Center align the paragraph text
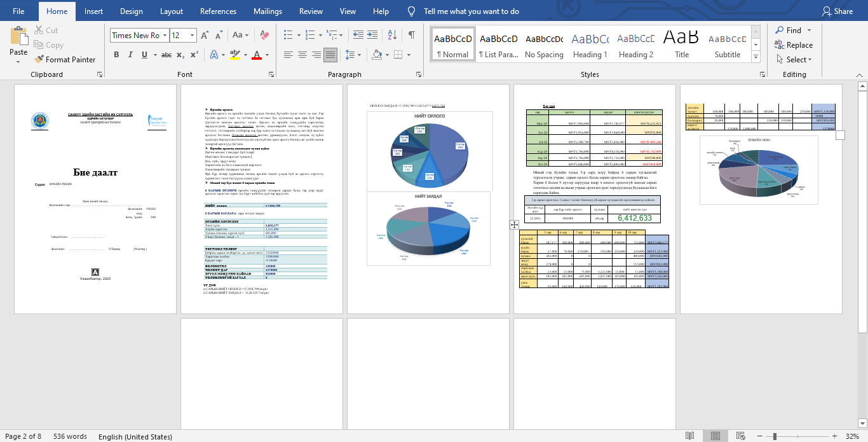The width and height of the screenshot is (868, 442). click(x=302, y=55)
